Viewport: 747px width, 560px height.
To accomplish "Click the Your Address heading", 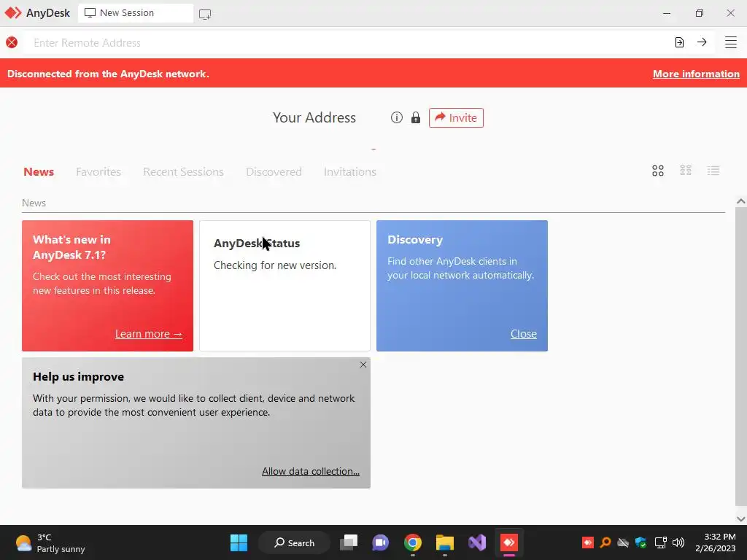I will [314, 117].
